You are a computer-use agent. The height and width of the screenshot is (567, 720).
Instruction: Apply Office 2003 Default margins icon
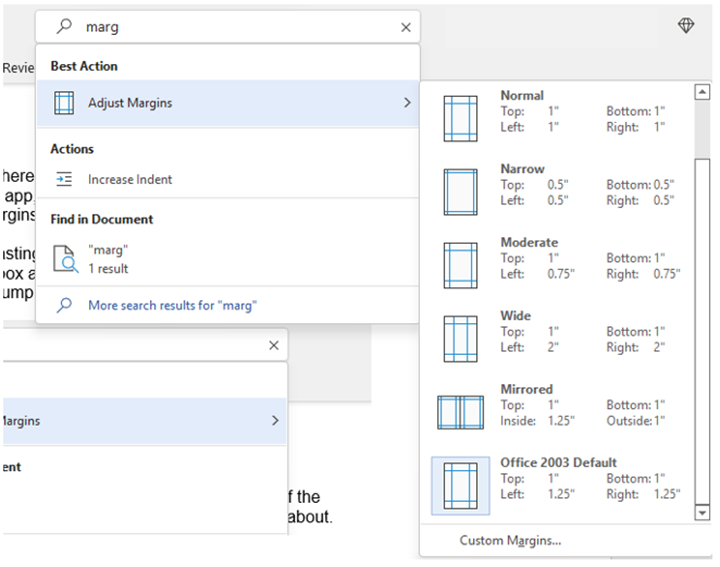point(461,486)
